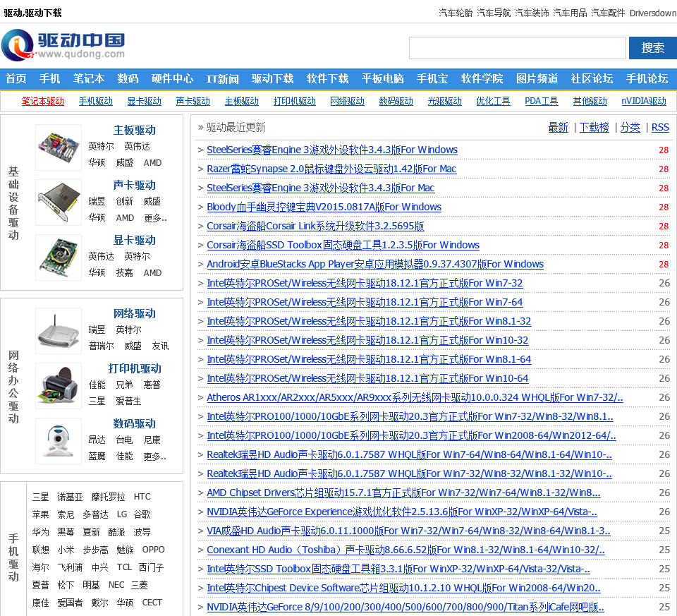Click 诺基亚 in phone drivers list
Screen dimensions: 677x616
point(70,497)
